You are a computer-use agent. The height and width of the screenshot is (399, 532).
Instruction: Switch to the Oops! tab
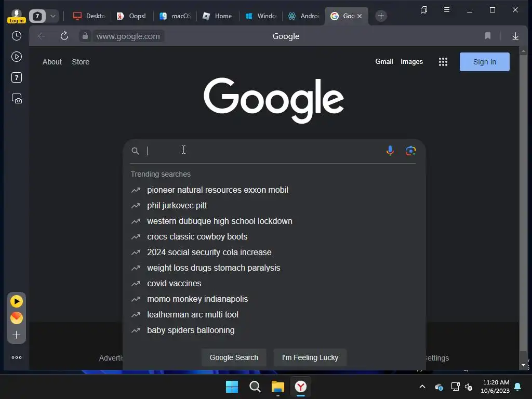131,16
